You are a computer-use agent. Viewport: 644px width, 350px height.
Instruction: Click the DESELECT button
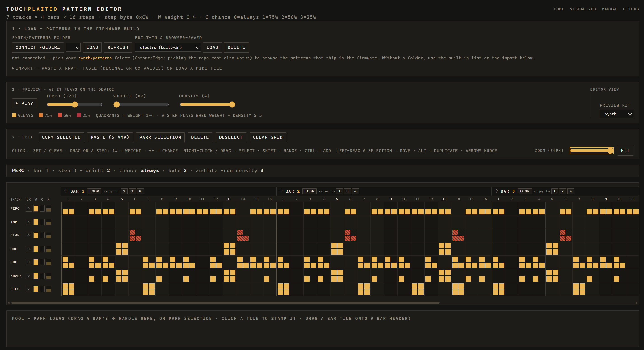(231, 137)
